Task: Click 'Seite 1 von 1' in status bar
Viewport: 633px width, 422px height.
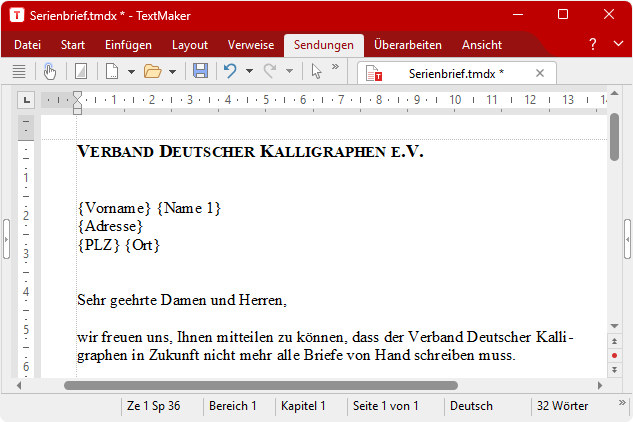Action: click(386, 405)
